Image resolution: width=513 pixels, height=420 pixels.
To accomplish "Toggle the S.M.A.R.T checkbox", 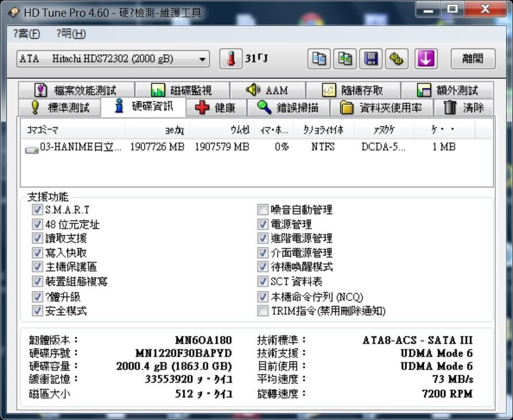I will point(37,210).
